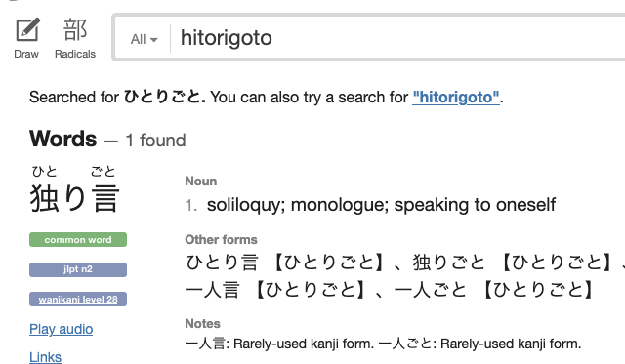Play audio for 独り言

tap(61, 329)
